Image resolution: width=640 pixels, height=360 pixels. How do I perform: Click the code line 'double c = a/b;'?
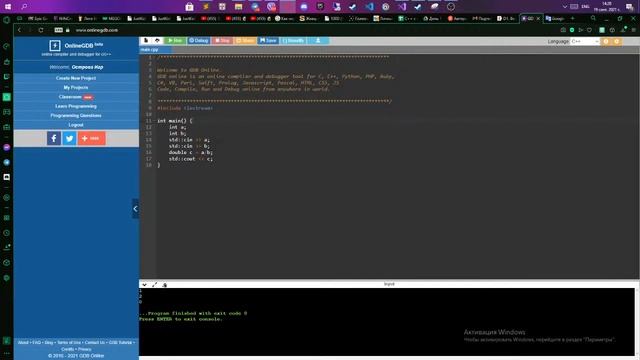[191, 152]
